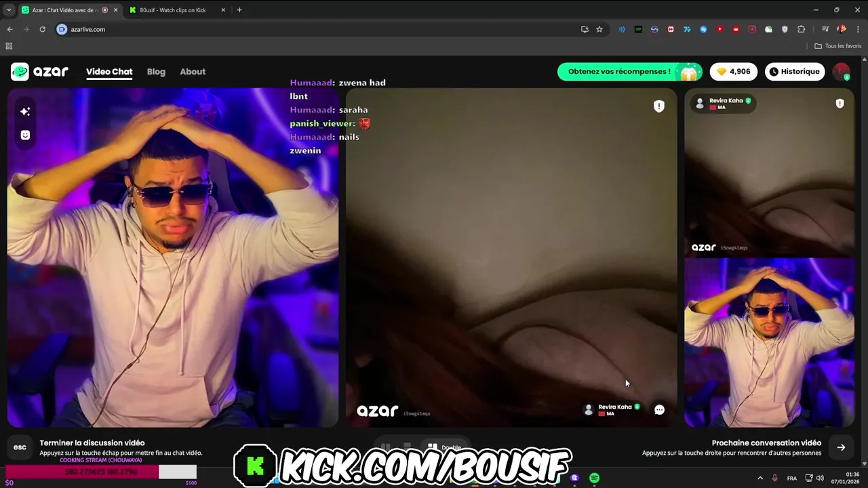Open a new browser tab
The image size is (868, 488).
coord(239,10)
